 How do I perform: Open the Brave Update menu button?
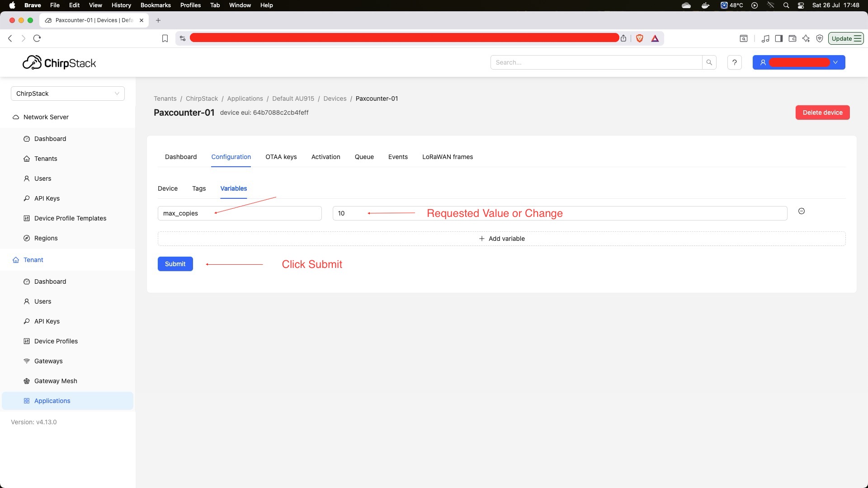845,38
